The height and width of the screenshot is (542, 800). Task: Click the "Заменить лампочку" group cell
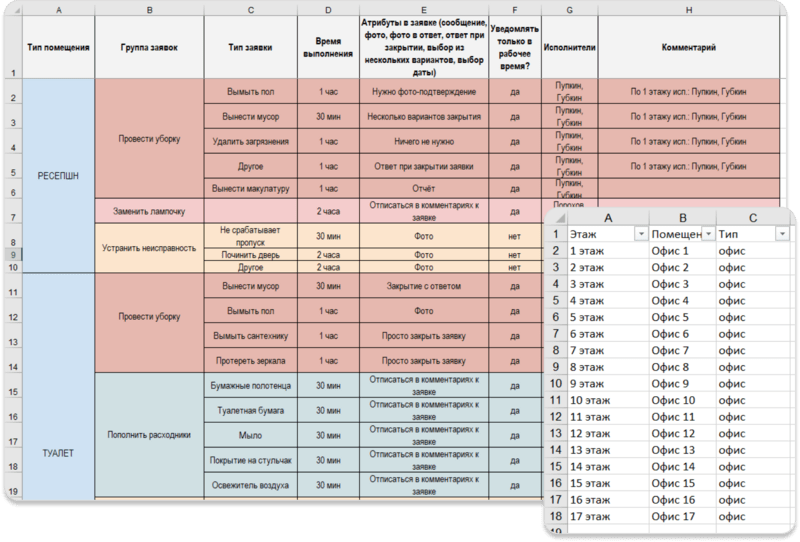click(149, 211)
